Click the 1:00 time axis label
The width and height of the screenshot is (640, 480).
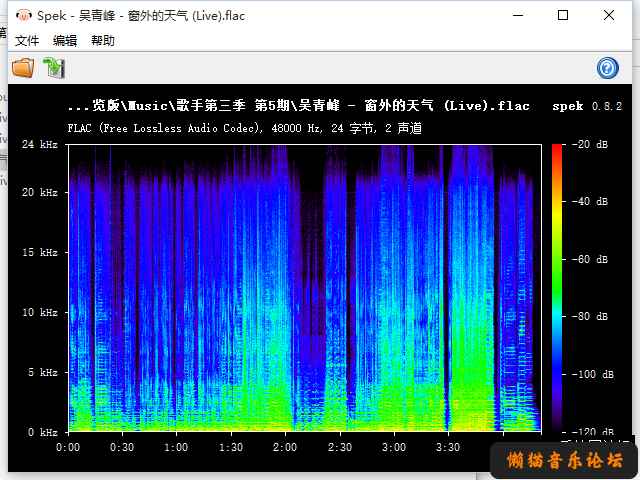[x=176, y=447]
